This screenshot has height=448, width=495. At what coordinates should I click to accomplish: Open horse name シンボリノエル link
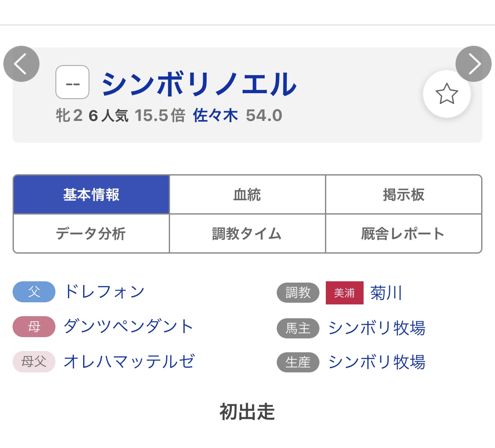pos(199,84)
